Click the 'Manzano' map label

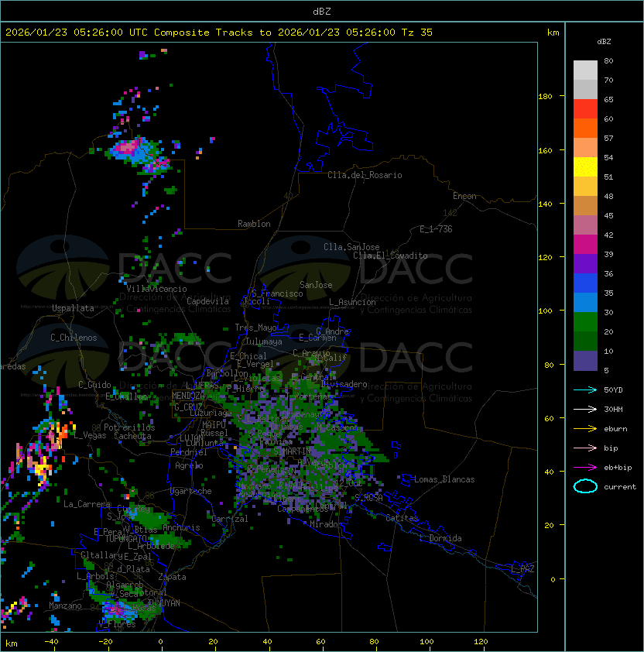[x=65, y=606]
